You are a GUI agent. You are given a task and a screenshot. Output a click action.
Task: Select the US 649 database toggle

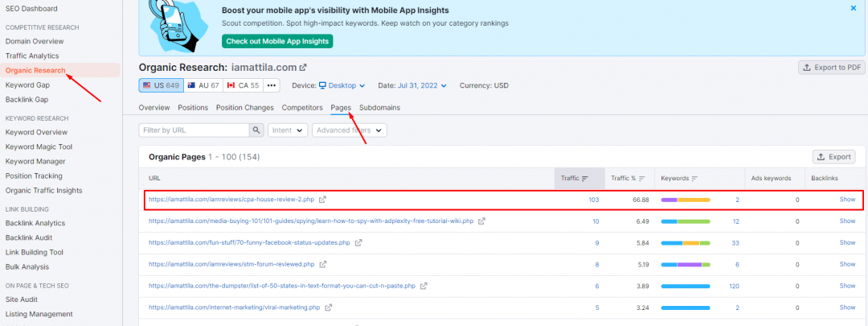click(x=161, y=85)
